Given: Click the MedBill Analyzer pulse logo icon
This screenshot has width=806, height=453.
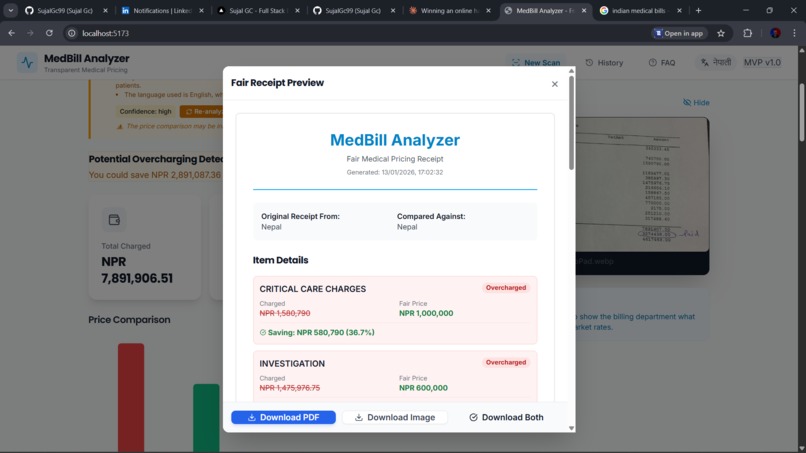Looking at the screenshot, I should [27, 63].
